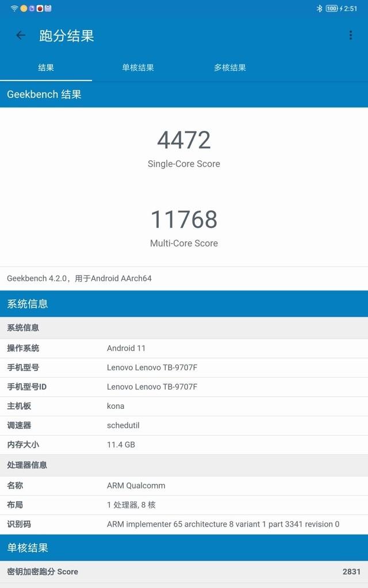Click the single-core score 4472

click(184, 140)
